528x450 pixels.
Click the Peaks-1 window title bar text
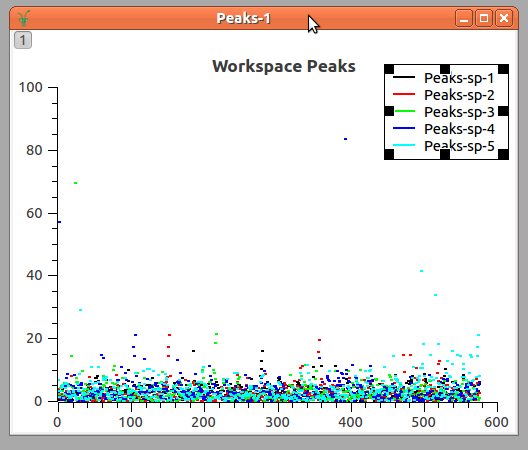click(x=243, y=18)
